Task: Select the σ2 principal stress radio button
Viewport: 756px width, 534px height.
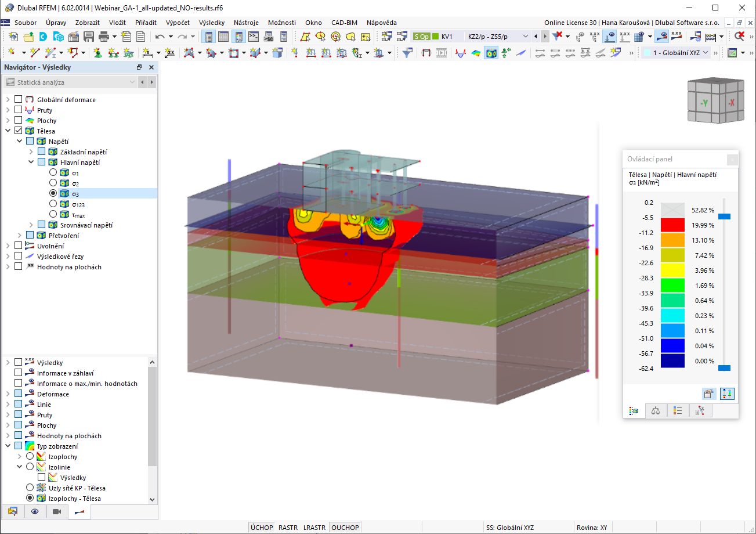Action: tap(53, 183)
